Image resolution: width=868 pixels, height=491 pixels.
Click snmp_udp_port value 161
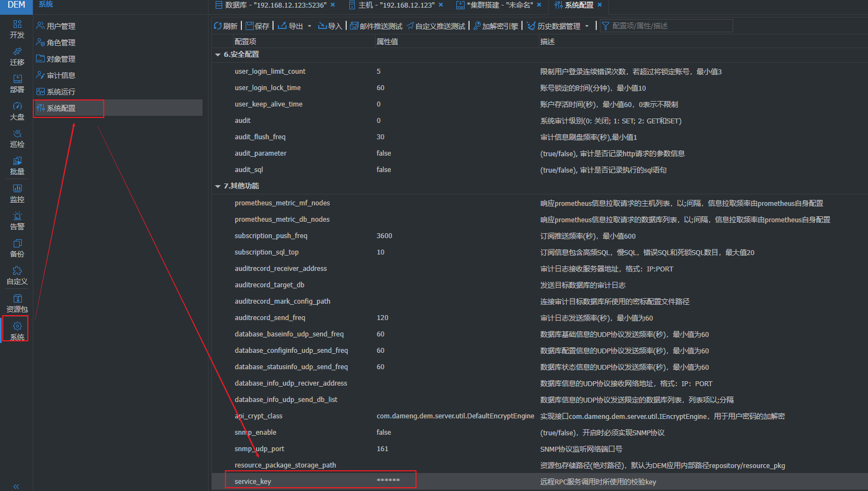[383, 449]
